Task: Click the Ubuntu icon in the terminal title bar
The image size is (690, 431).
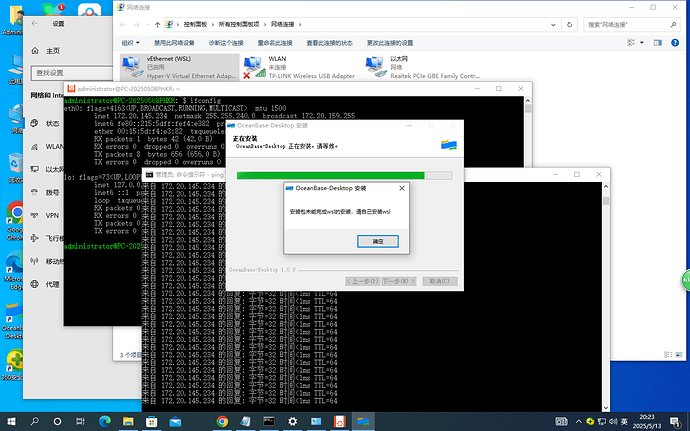Action: [x=71, y=89]
